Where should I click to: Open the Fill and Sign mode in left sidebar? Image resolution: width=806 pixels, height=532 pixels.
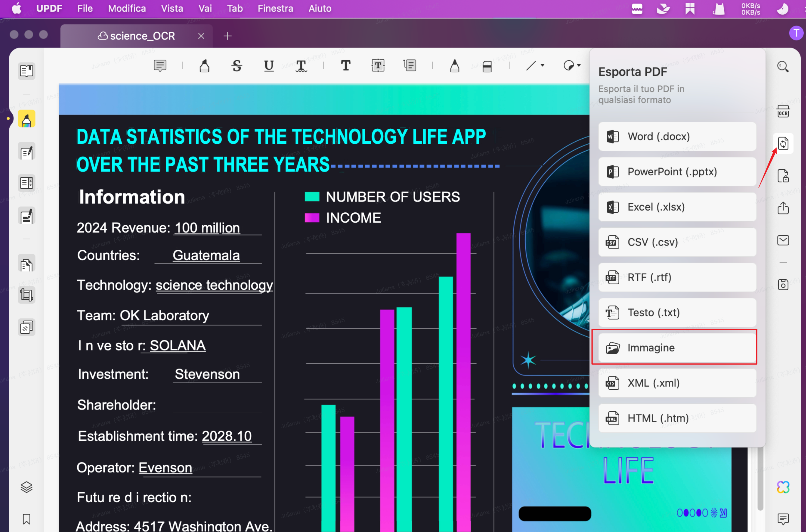click(26, 216)
